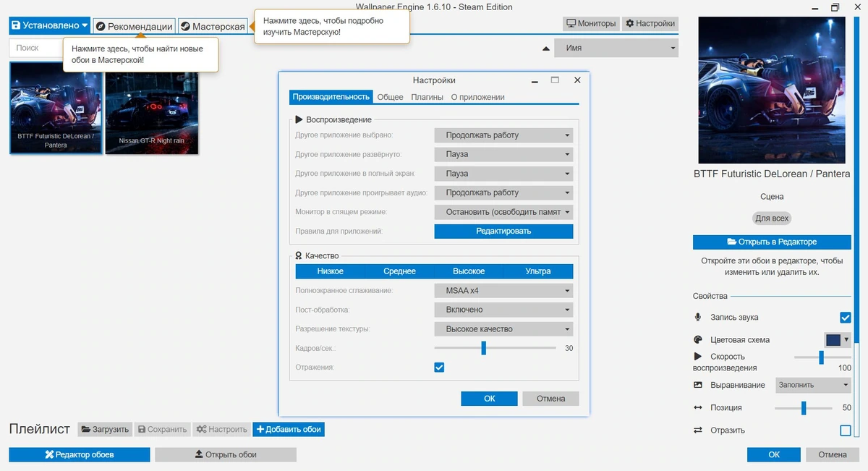The image size is (868, 471).
Task: Toggle the Отражения checkbox
Action: [x=439, y=368]
